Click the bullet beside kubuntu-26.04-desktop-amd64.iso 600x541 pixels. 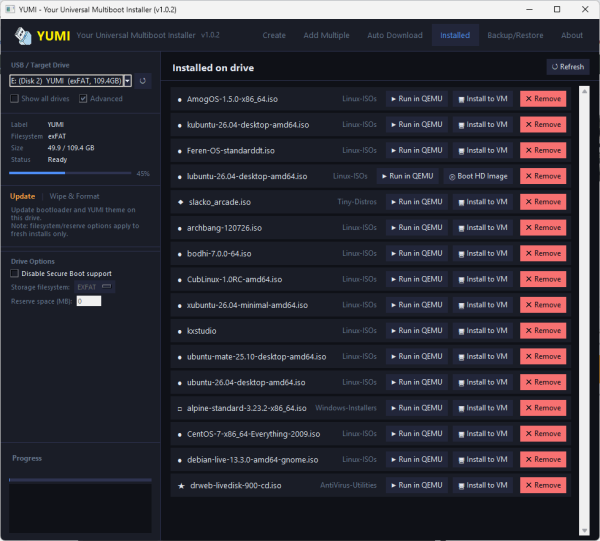(180, 125)
